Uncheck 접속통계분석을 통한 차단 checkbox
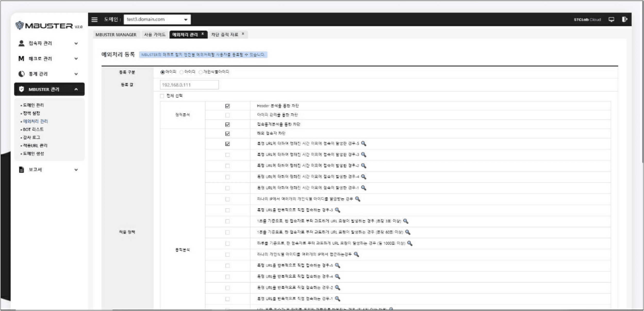Screen dimensions: 644x311 227,125
